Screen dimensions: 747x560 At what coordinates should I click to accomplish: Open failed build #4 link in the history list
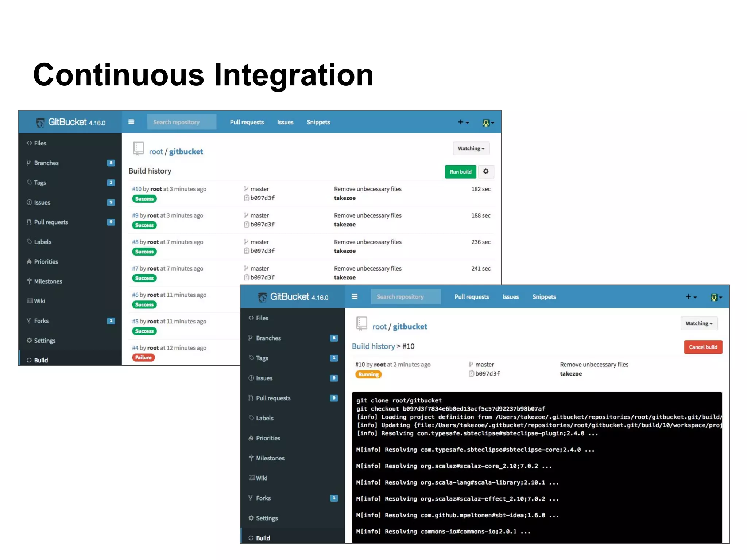[x=135, y=348]
